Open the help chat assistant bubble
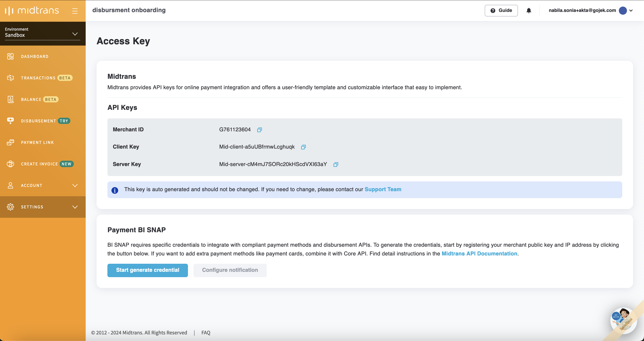Image resolution: width=644 pixels, height=341 pixels. (624, 321)
